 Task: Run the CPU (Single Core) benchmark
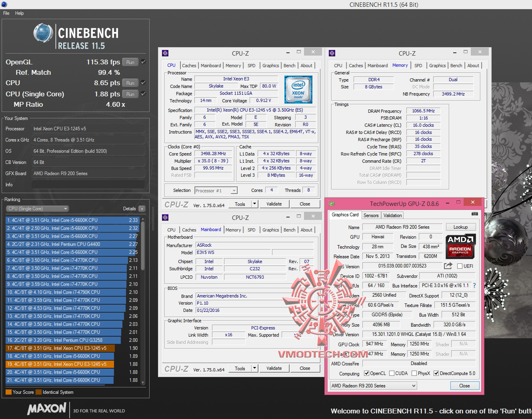130,94
